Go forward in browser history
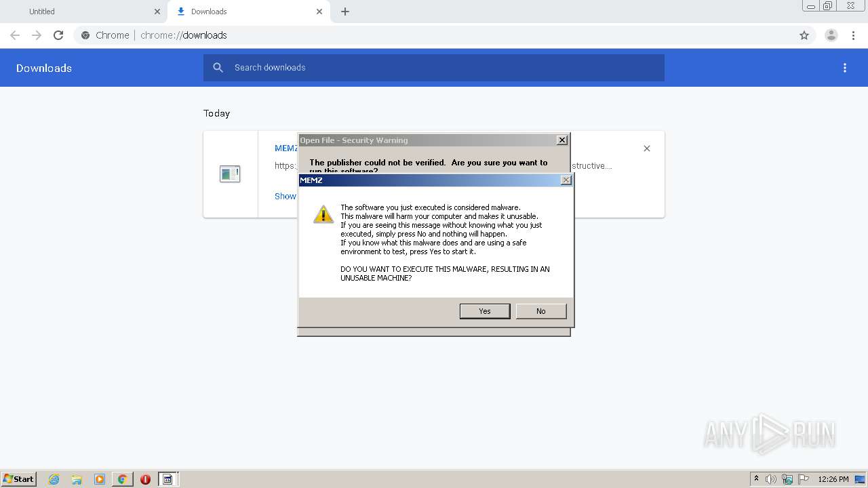This screenshot has width=868, height=488. 37,35
